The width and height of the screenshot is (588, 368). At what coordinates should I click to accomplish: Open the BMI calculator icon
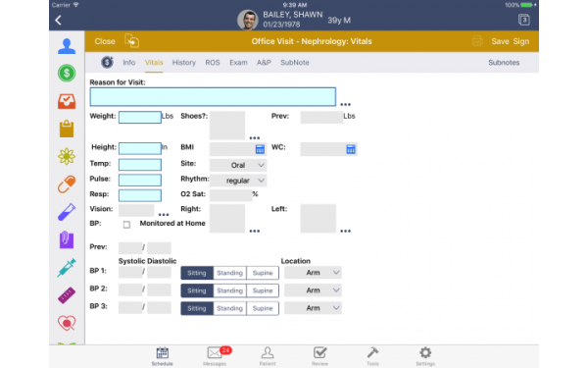[260, 149]
